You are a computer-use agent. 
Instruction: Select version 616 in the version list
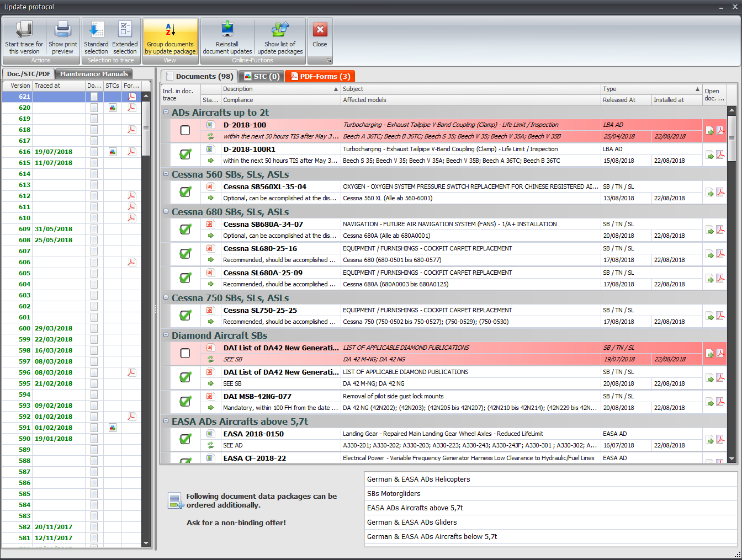click(25, 152)
